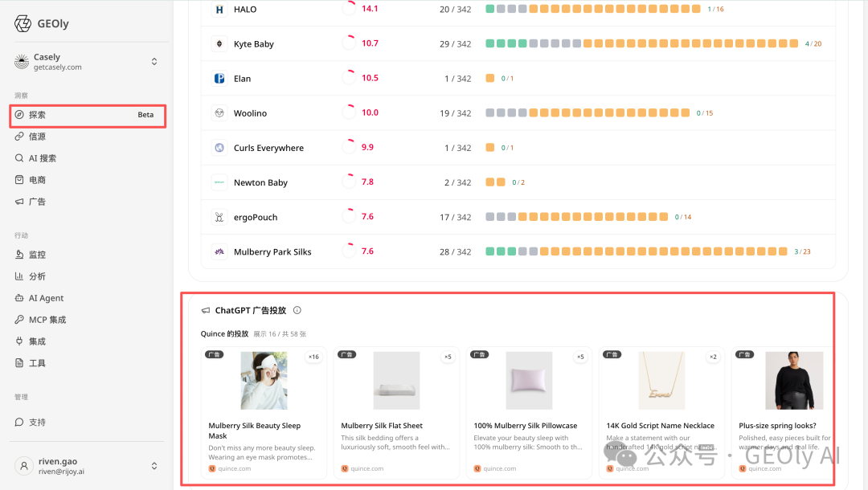The height and width of the screenshot is (490, 868).
Task: Open the Plus-size spring looks ad image
Action: pyautogui.click(x=794, y=381)
